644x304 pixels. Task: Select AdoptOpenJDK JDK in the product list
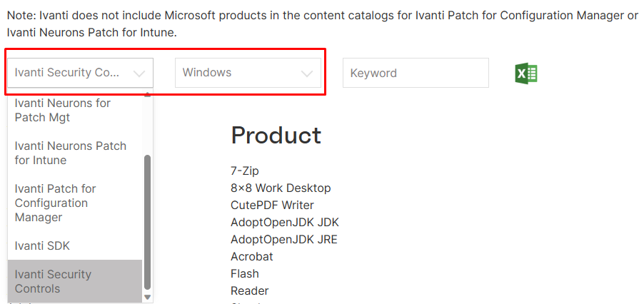click(x=284, y=222)
